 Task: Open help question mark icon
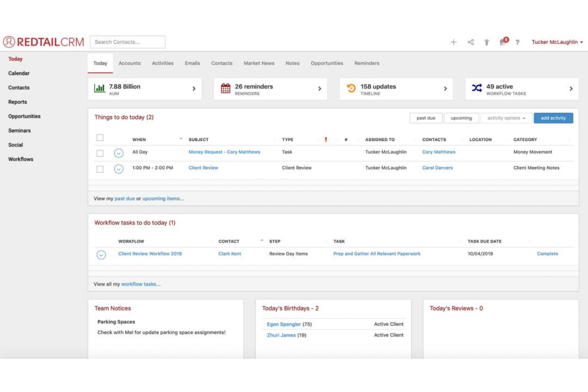(x=517, y=42)
